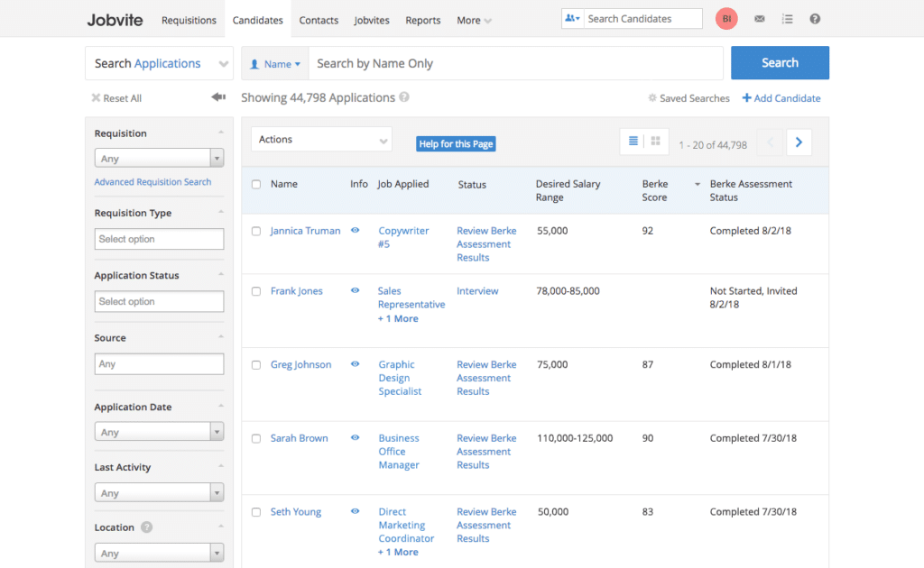
Task: Open the help question mark icon
Action: point(815,19)
